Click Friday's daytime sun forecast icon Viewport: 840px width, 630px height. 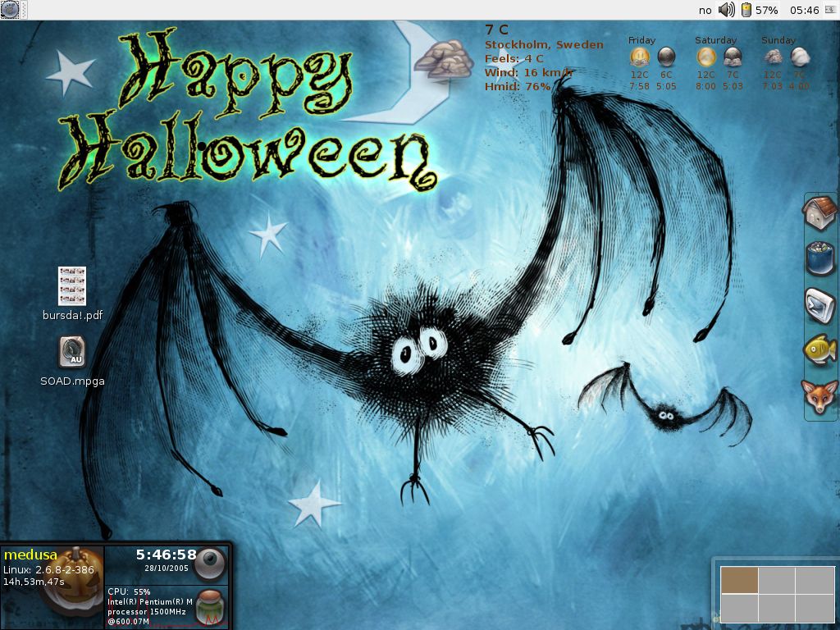(640, 57)
